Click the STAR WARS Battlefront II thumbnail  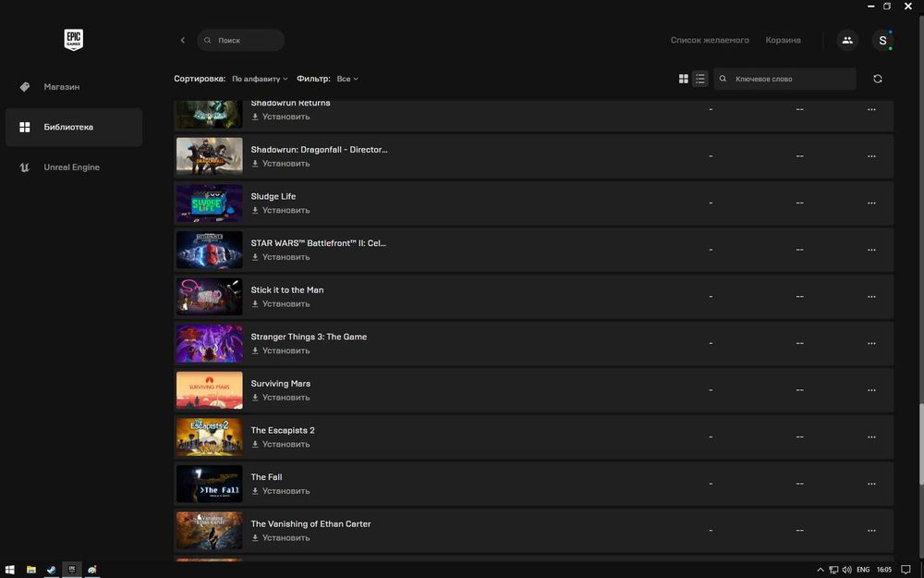(x=209, y=250)
